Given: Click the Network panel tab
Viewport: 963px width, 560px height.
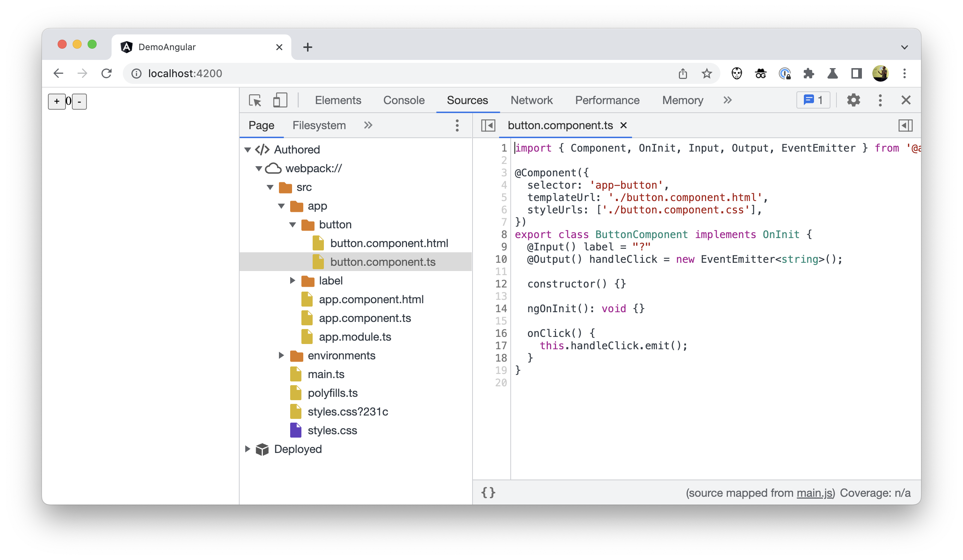Looking at the screenshot, I should (x=531, y=100).
